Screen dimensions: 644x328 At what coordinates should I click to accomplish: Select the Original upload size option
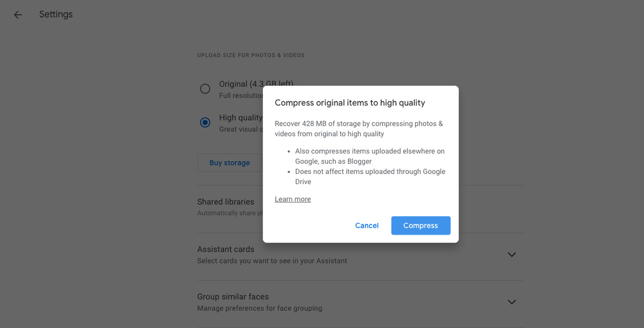[x=205, y=89]
